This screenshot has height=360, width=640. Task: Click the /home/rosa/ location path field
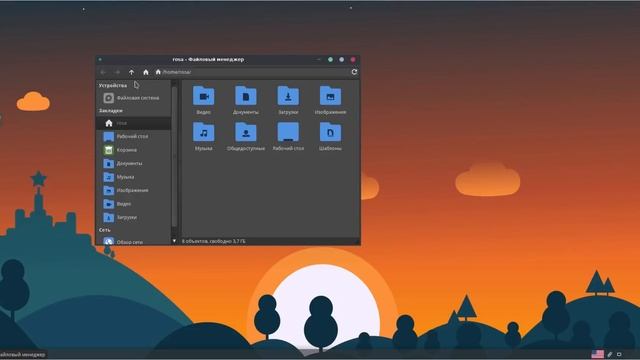[251, 72]
